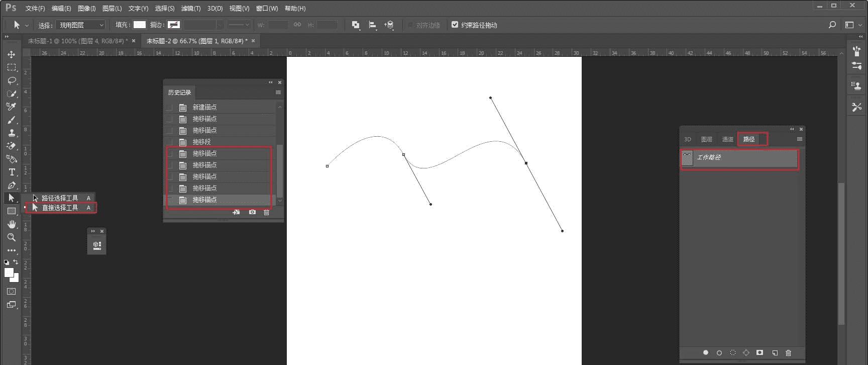This screenshot has width=868, height=365.
Task: Toggle the 对齐边缘 checkbox
Action: (410, 25)
